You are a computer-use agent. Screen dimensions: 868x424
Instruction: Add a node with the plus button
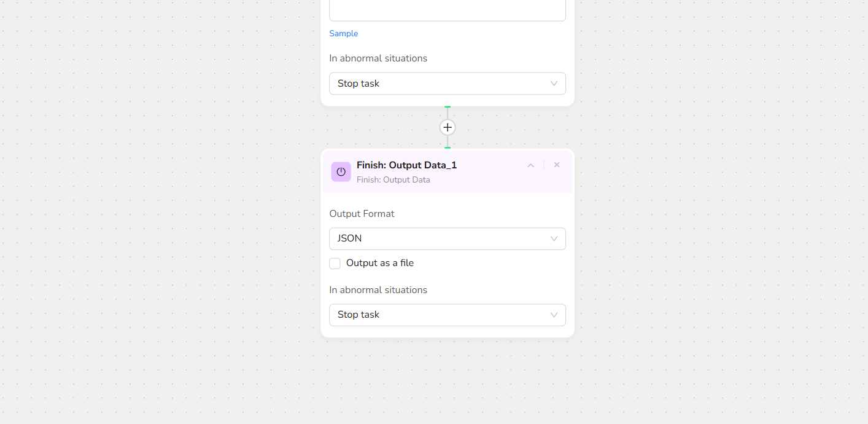coord(448,127)
